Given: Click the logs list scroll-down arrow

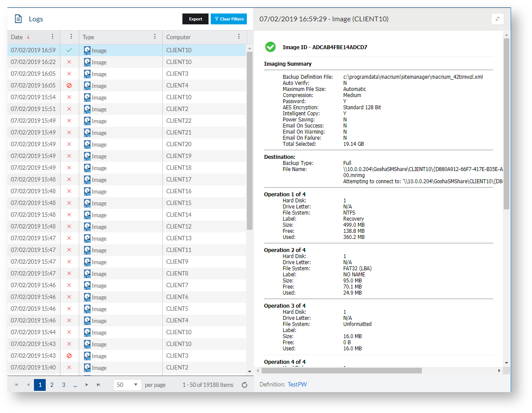Looking at the screenshot, I should click(x=250, y=371).
